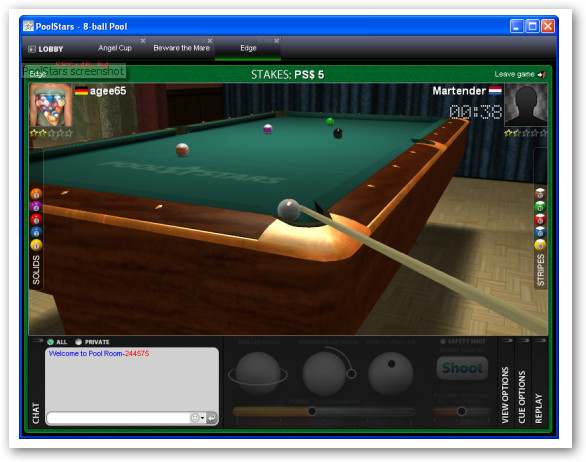Click the spin ball with the black dot
Image resolution: width=586 pixels, height=462 pixels.
point(391,374)
